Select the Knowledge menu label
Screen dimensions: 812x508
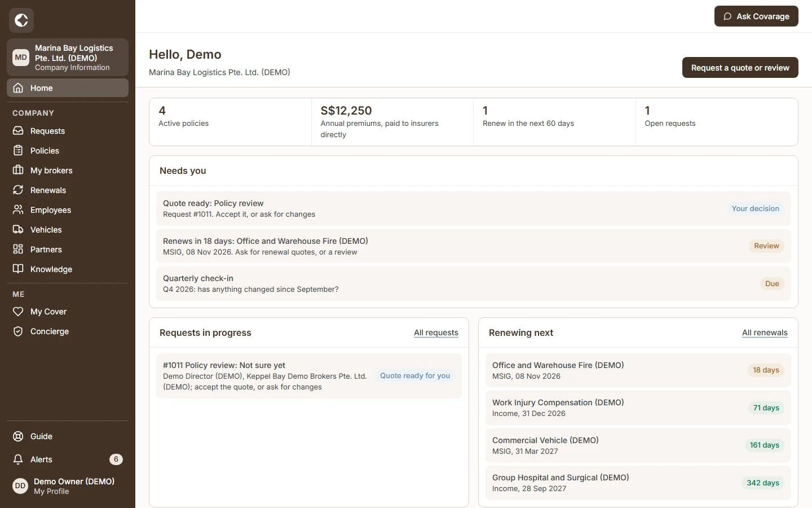pyautogui.click(x=51, y=269)
